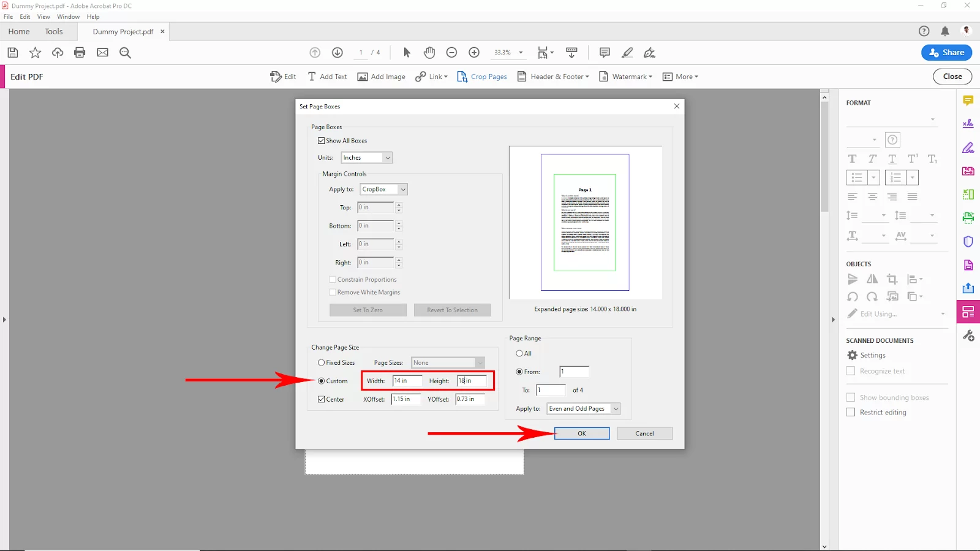Open Even and Odd Pages dropdown
980x551 pixels.
(583, 408)
